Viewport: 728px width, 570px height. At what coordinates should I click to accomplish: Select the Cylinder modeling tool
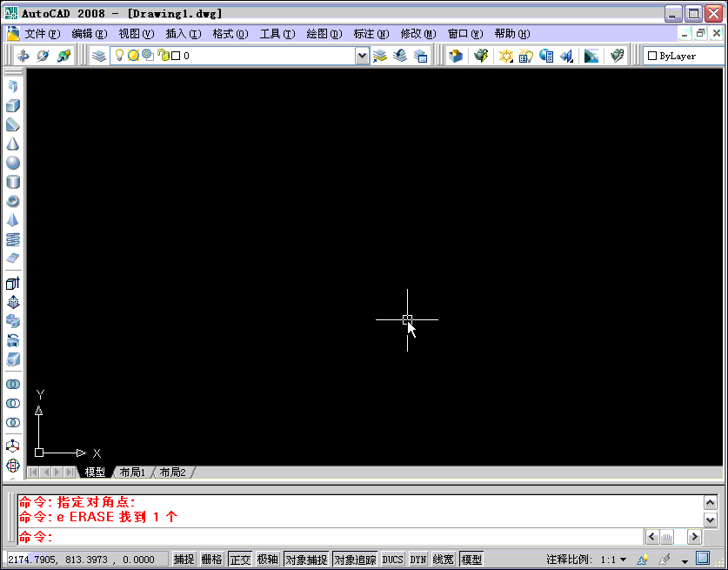click(12, 181)
